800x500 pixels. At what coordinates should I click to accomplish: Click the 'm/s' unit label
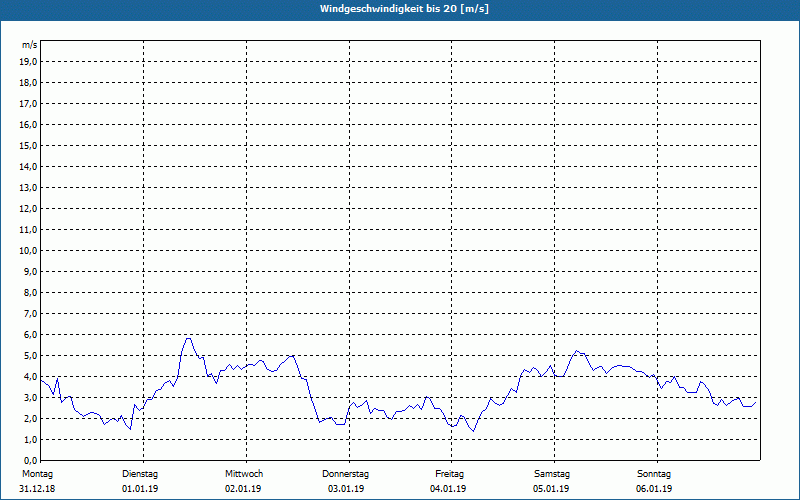tap(29, 45)
